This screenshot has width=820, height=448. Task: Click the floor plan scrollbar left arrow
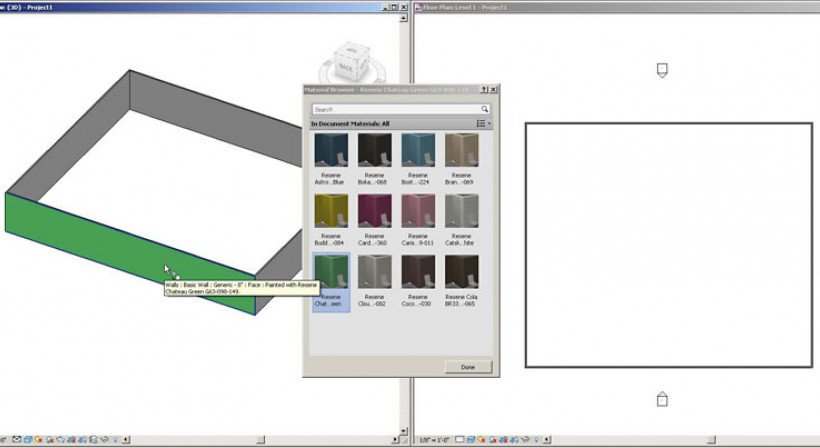pyautogui.click(x=546, y=440)
